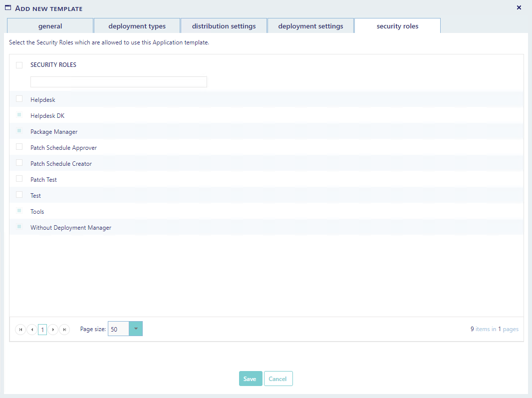Enable the Patch Schedule Approver role
Screen dimensions: 532x398
point(19,147)
